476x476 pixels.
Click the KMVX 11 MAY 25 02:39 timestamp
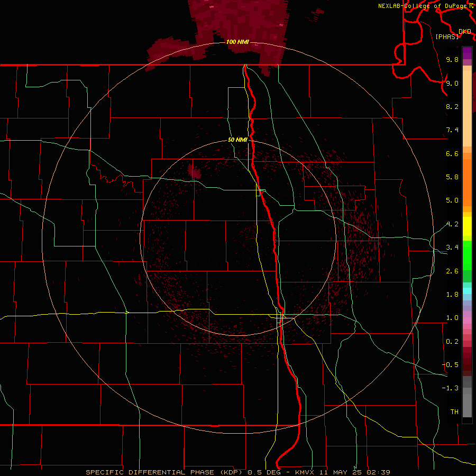click(342, 472)
